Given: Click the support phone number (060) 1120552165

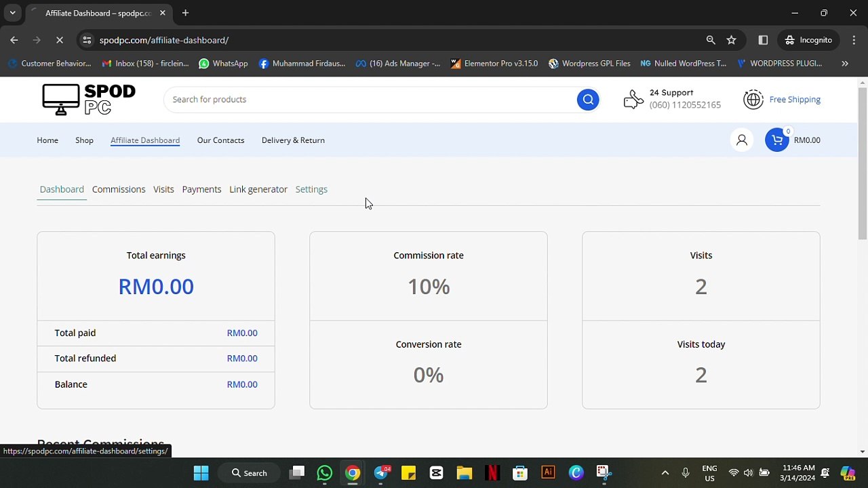Looking at the screenshot, I should 685,105.
